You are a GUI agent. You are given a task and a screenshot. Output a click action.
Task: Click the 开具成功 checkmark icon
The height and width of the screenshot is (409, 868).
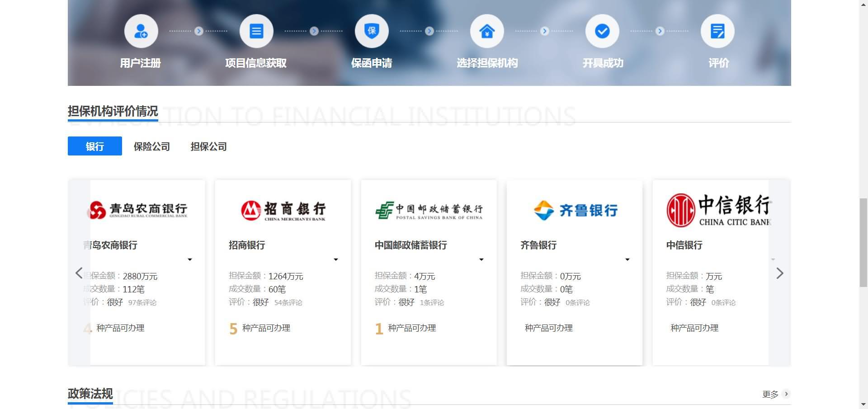click(x=602, y=31)
